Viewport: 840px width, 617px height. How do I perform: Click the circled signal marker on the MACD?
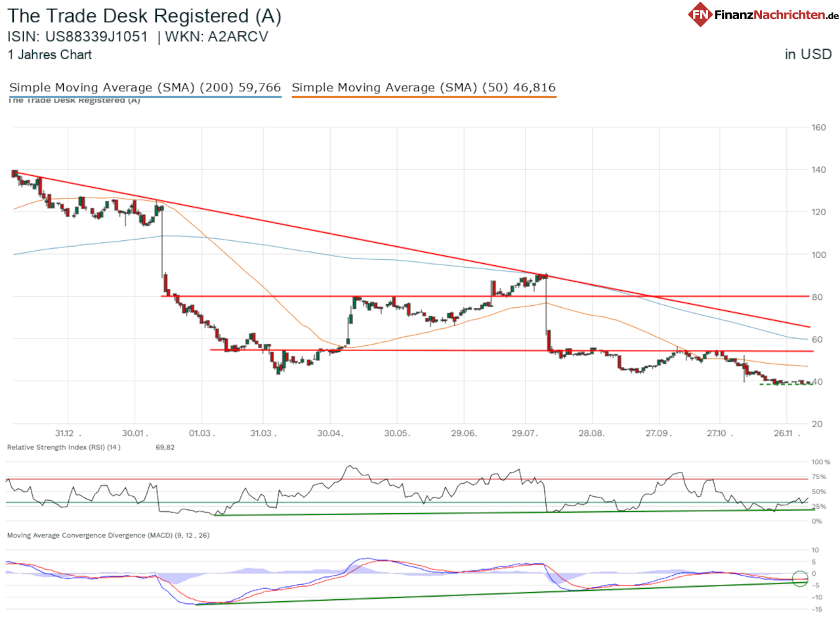coord(799,578)
